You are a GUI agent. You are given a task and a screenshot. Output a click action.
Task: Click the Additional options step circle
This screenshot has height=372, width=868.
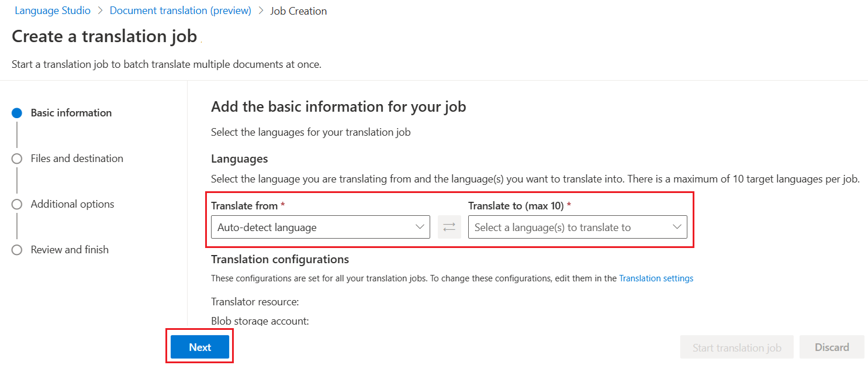(17, 204)
